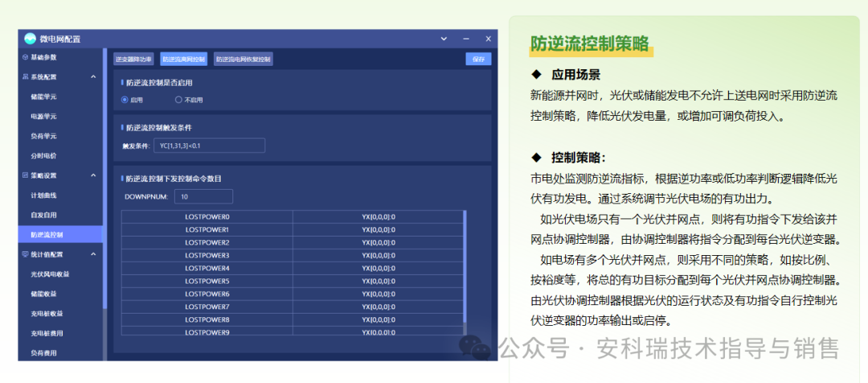Click the sidebar vertical scrollbar

click(x=104, y=177)
